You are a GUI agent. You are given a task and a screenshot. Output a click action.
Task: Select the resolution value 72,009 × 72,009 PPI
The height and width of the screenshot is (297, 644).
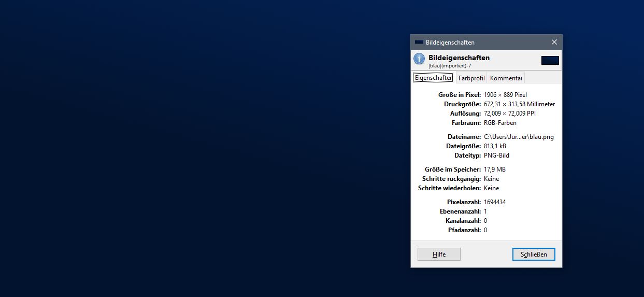(509, 114)
